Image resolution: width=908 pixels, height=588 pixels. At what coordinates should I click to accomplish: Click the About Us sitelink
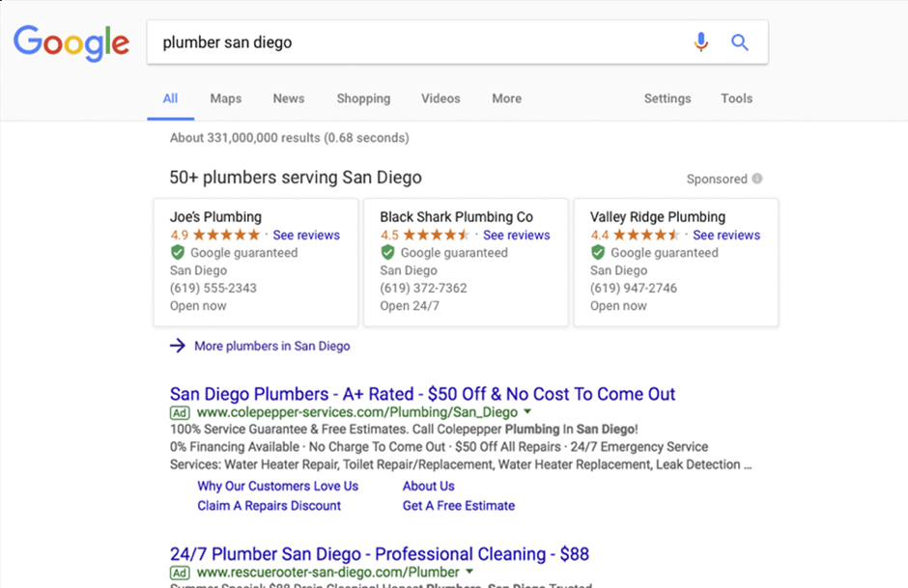pyautogui.click(x=429, y=487)
